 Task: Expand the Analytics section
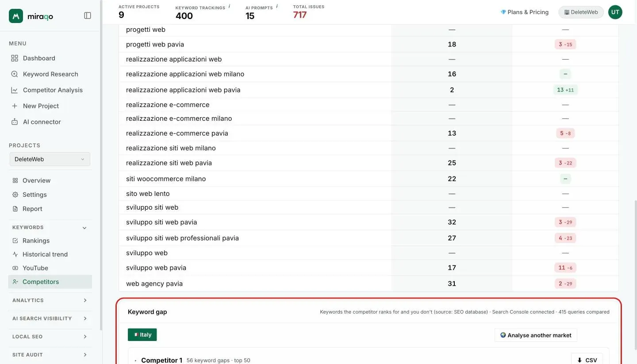(50, 300)
